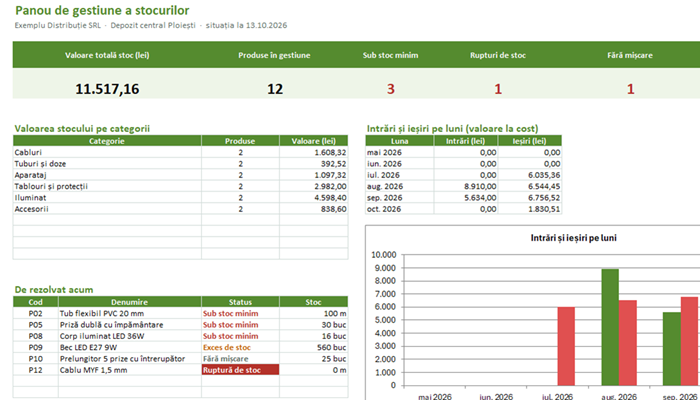Click the outflow cell 6.544,45
The height and width of the screenshot is (400, 700).
pyautogui.click(x=529, y=186)
